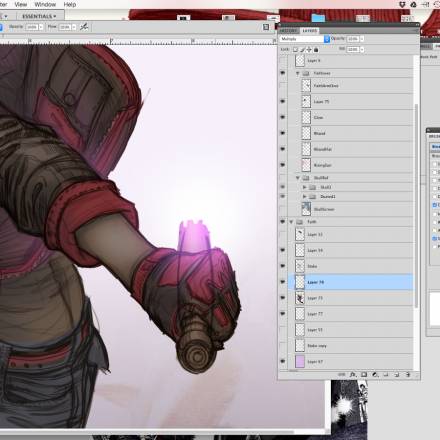Open Essentials workspace dropdown
This screenshot has width=440, height=440.
pyautogui.click(x=39, y=16)
